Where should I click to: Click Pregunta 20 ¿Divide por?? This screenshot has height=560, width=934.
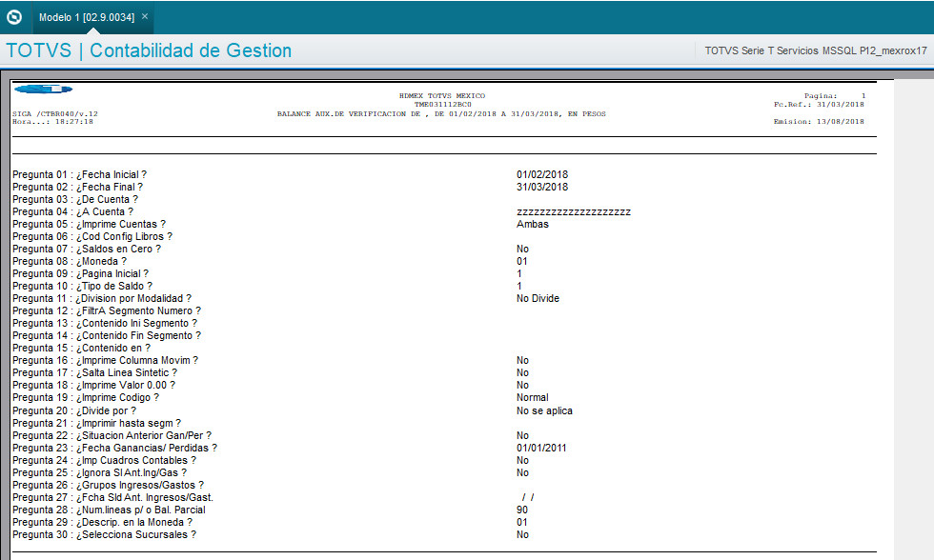coord(74,411)
